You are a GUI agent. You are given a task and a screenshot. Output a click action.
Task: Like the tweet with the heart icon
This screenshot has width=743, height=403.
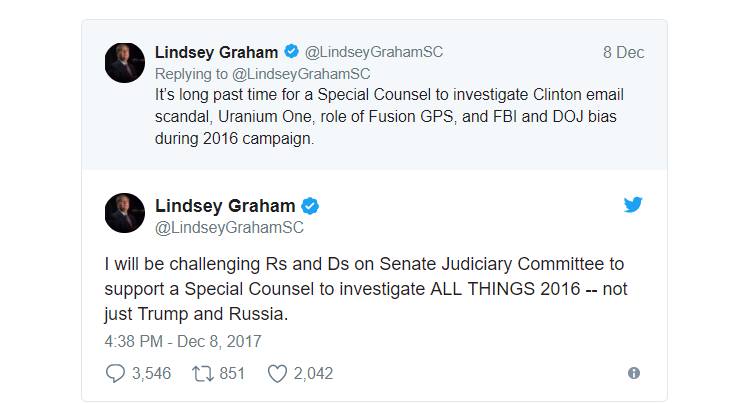(x=277, y=373)
